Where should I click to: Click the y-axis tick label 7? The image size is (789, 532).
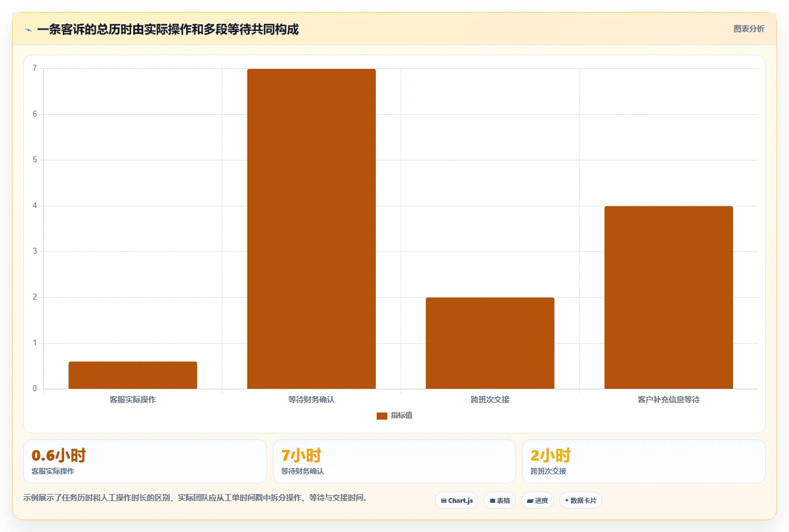(34, 68)
